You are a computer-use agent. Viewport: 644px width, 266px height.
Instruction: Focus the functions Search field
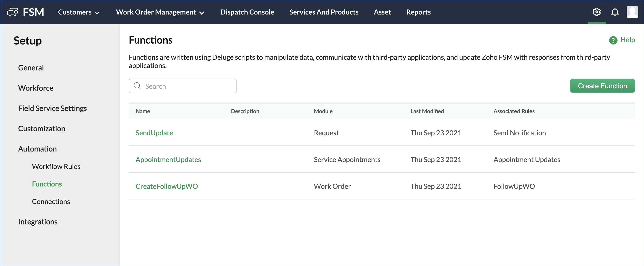187,86
